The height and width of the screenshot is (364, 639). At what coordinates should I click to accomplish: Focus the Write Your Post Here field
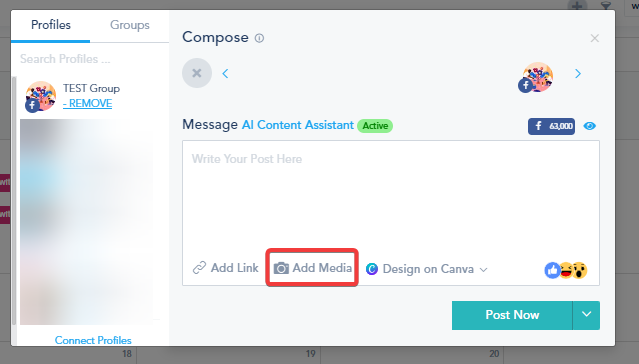coord(391,196)
